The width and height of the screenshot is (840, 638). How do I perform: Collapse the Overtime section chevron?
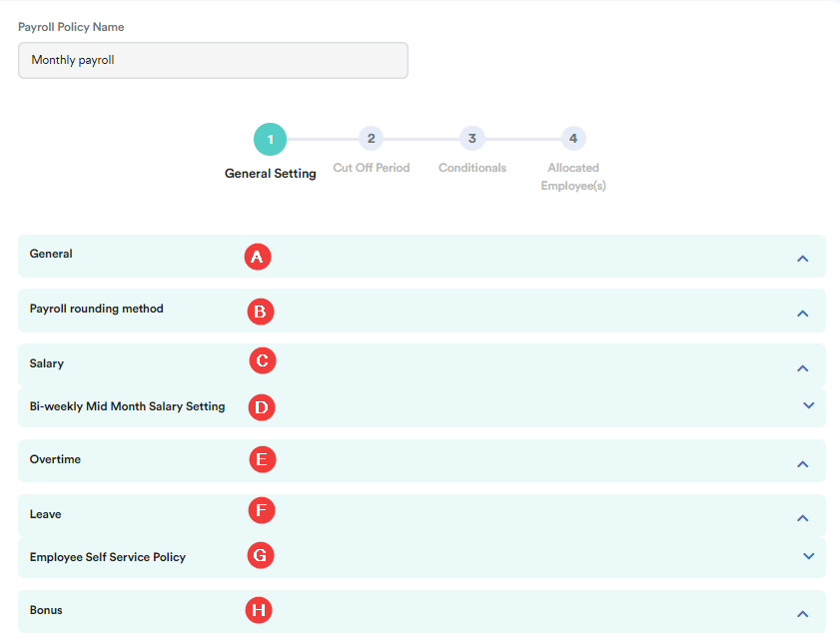pos(802,464)
